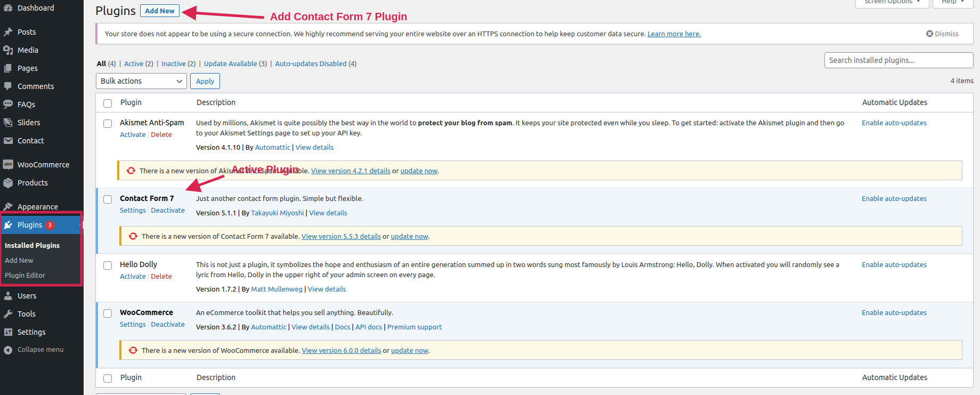Click the Dashboard gauge icon in the sidebar
The image size is (980, 395).
[8, 8]
